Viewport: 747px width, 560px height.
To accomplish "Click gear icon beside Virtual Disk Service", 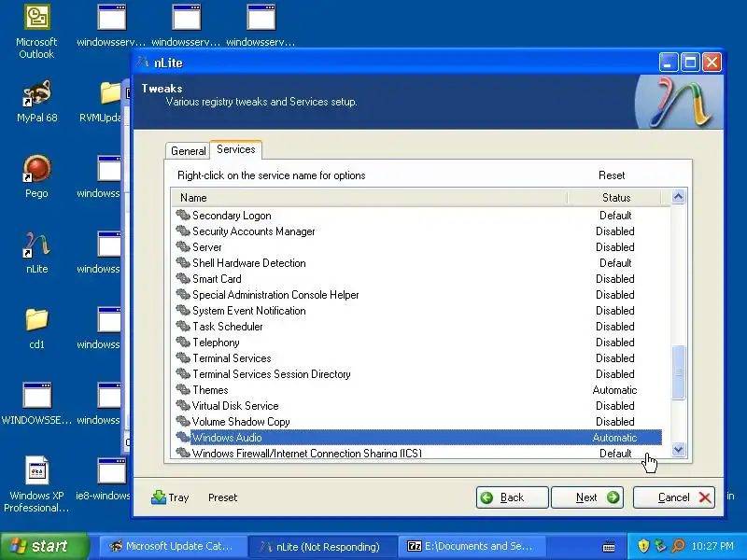I will click(x=183, y=406).
